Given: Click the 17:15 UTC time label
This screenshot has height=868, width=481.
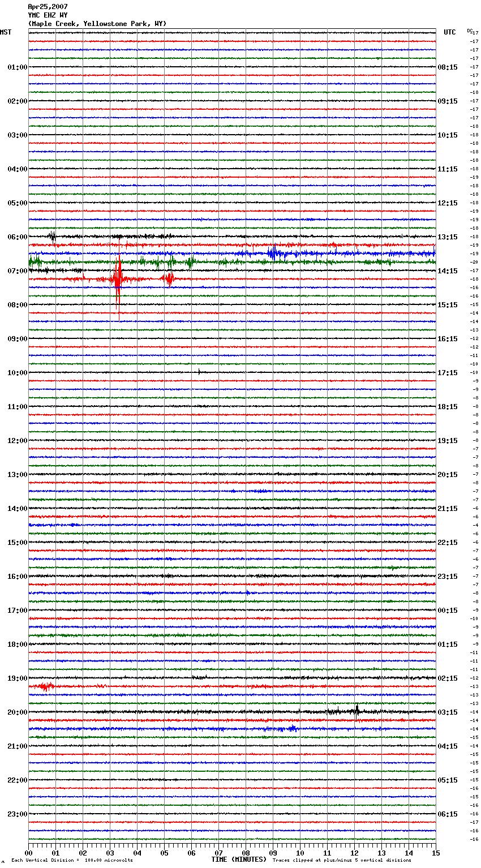Looking at the screenshot, I should (448, 373).
